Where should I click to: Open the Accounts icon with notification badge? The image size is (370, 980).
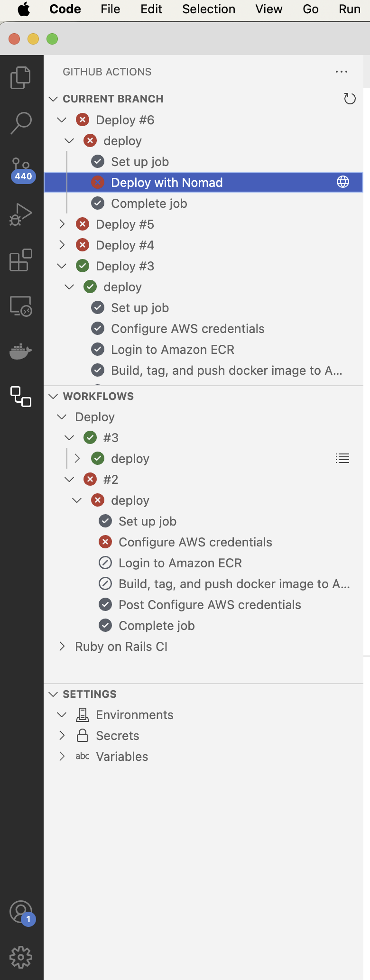coord(21,913)
